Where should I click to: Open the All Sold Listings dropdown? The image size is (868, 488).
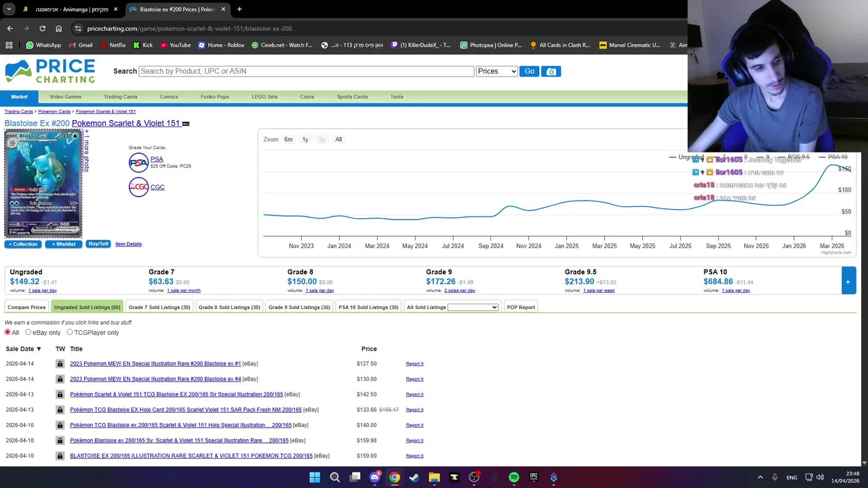[473, 307]
